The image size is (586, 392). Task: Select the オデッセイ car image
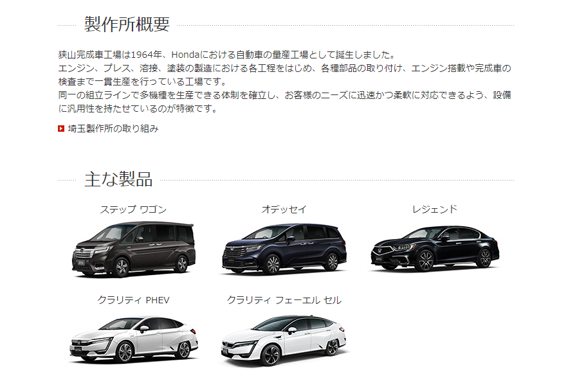284,249
